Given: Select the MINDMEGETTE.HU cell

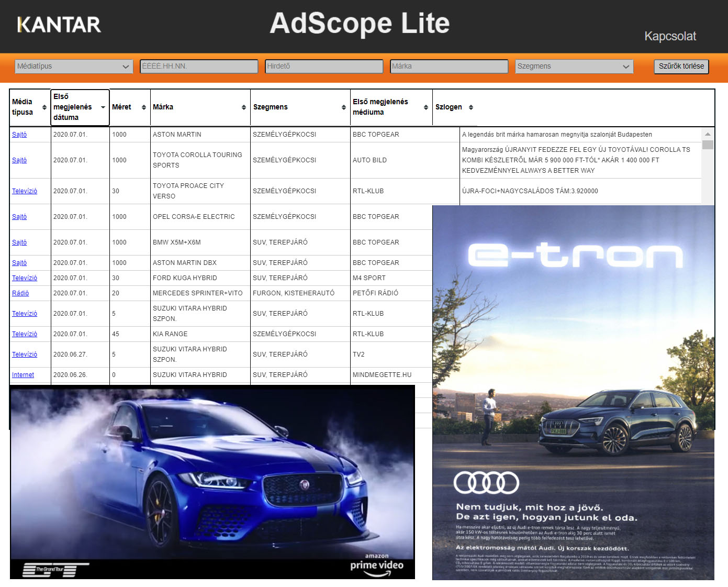Looking at the screenshot, I should [x=391, y=375].
